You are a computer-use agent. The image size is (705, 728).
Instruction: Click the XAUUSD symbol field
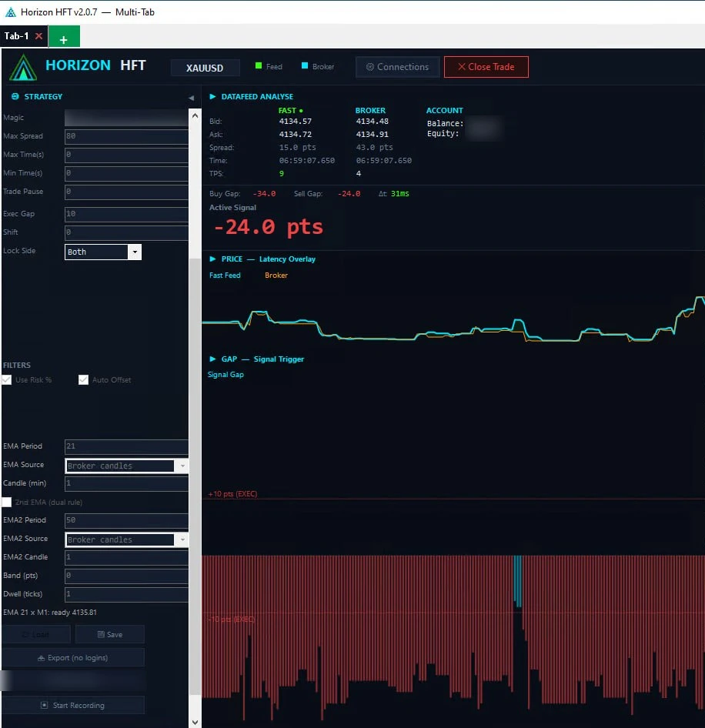point(205,68)
